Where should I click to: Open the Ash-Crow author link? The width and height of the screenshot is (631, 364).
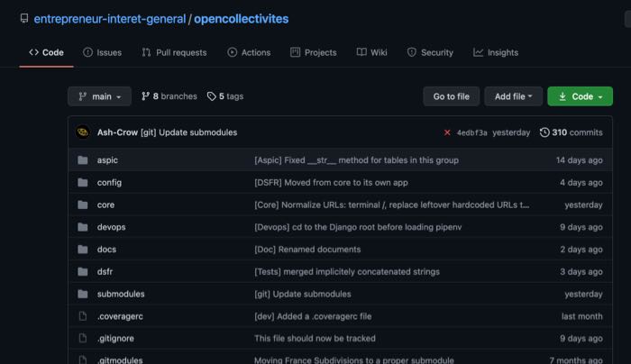(117, 132)
